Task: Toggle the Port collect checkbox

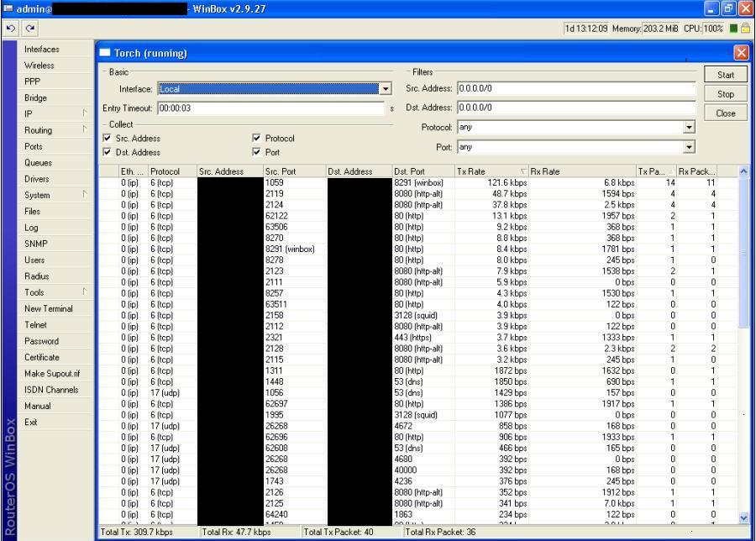Action: coord(256,152)
